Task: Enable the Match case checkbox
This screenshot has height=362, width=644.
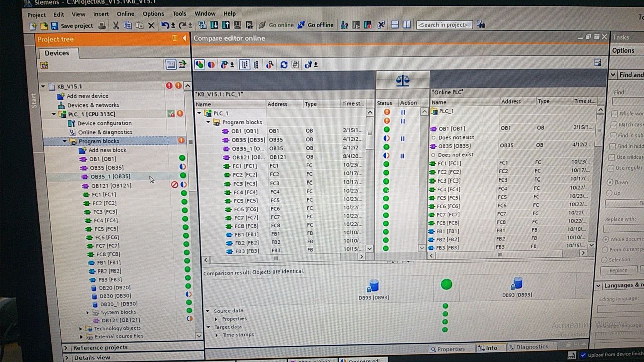Action: tap(614, 125)
